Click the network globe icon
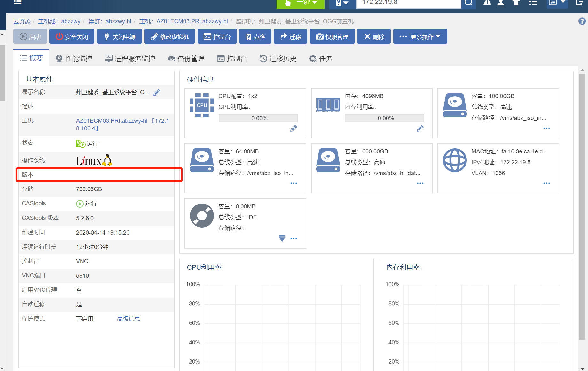588x371 pixels. tap(455, 160)
